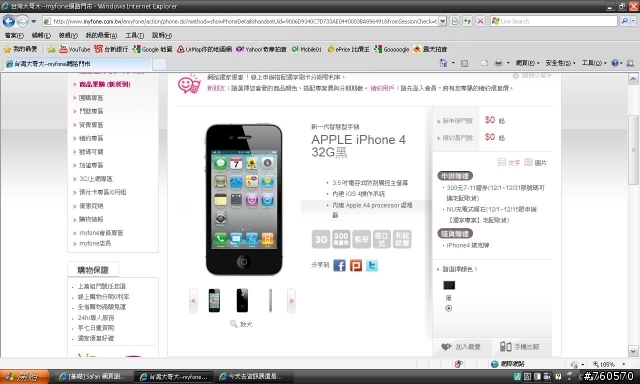Click the 手機比較 phone compare button
Screen dimensions: 640x384
(520, 346)
